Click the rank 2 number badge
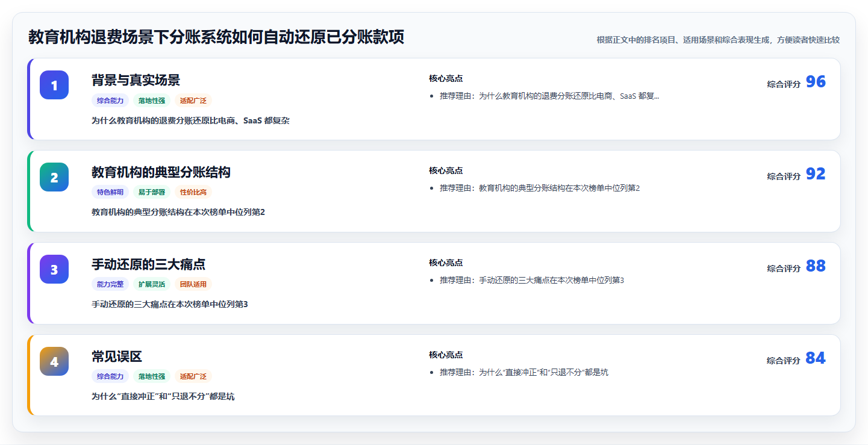Image resolution: width=868 pixels, height=445 pixels. (x=54, y=177)
